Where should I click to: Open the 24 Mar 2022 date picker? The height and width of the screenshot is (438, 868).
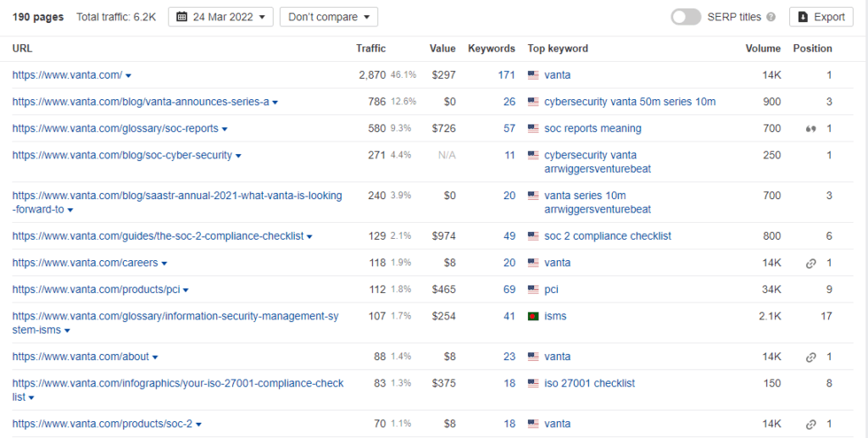tap(220, 17)
